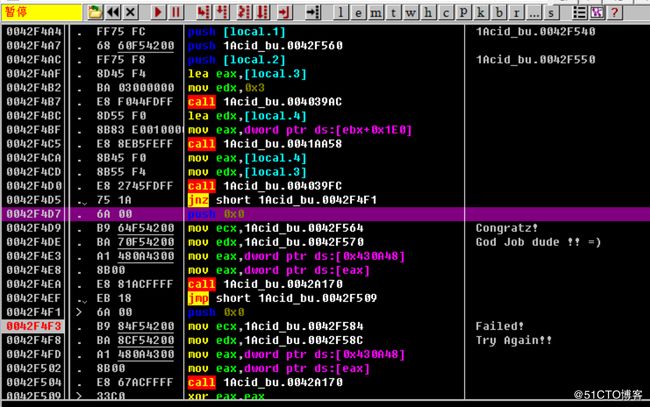650x407 pixels.
Task: Select the highlighted row at address 0042F4D7
Action: point(325,214)
